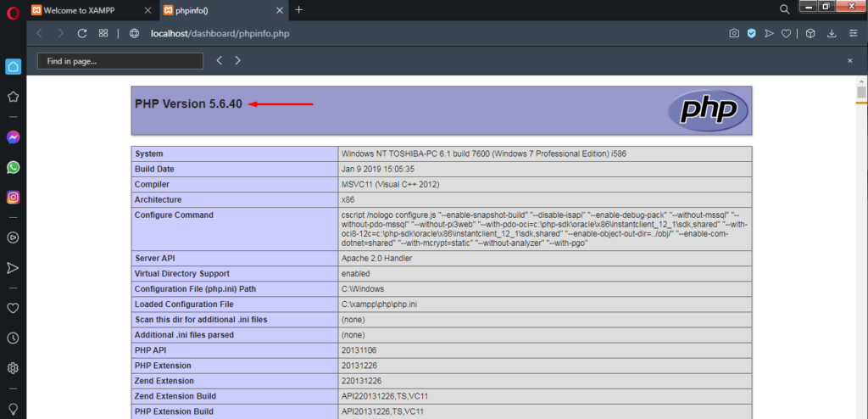Close the phpinfo() tab

(x=280, y=10)
